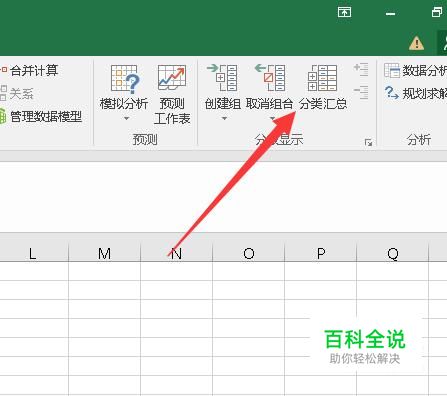Open the 预测工作表 forecast sheet
The height and width of the screenshot is (396, 447).
pyautogui.click(x=172, y=95)
